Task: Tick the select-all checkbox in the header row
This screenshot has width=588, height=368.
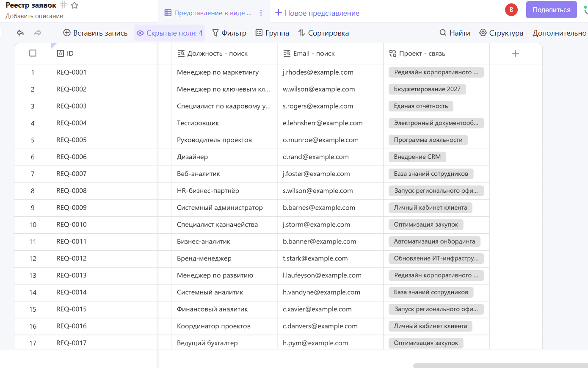Action: point(33,53)
